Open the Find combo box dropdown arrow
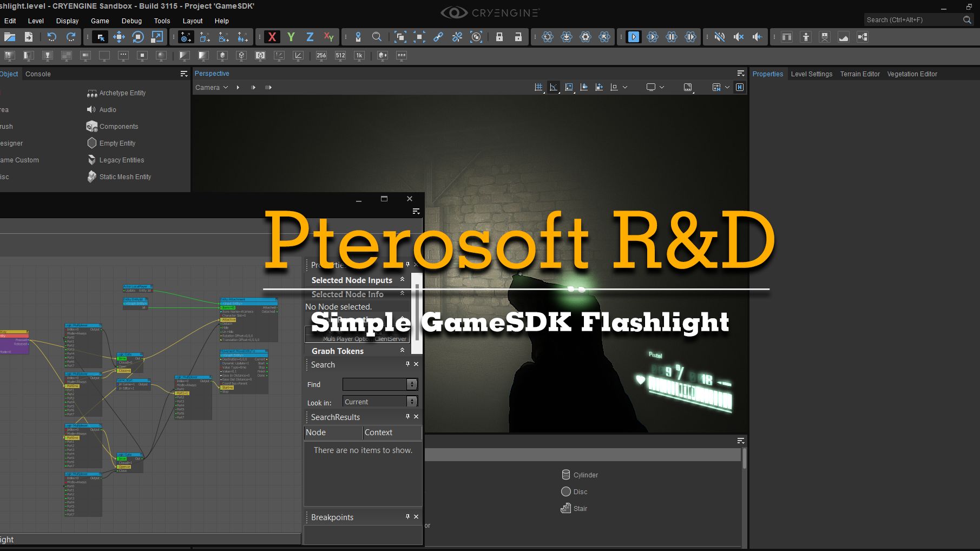 click(412, 384)
